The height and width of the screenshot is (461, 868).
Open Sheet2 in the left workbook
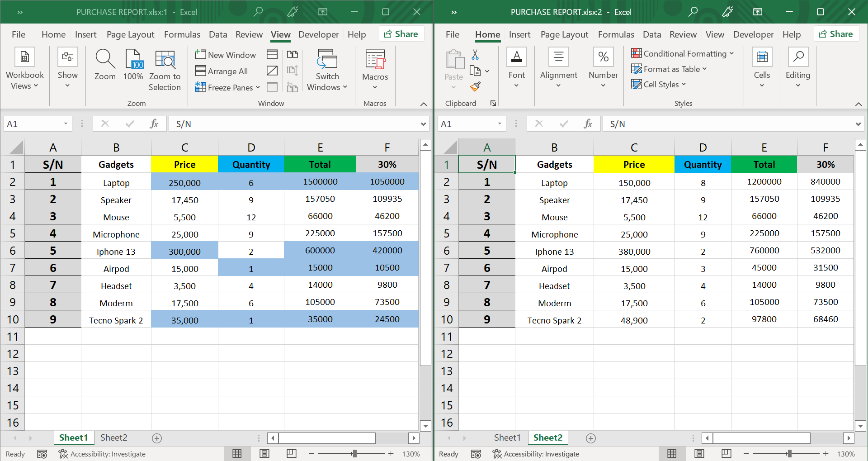113,437
